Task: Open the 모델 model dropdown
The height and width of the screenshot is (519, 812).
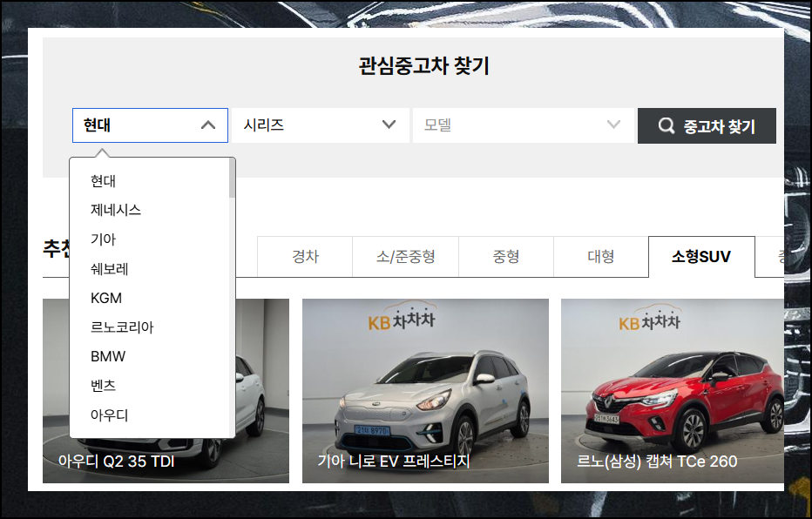Action: click(x=524, y=125)
